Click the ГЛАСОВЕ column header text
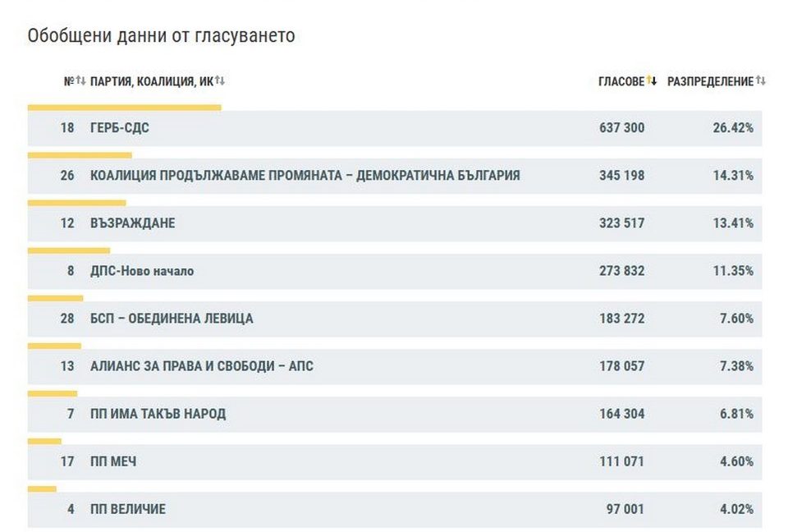This screenshot has width=788, height=532. click(621, 81)
